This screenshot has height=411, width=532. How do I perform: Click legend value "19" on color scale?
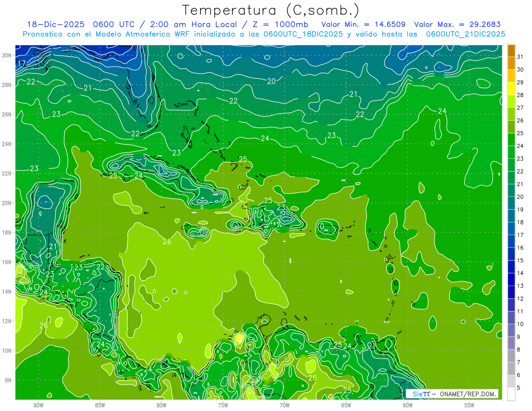click(x=520, y=210)
